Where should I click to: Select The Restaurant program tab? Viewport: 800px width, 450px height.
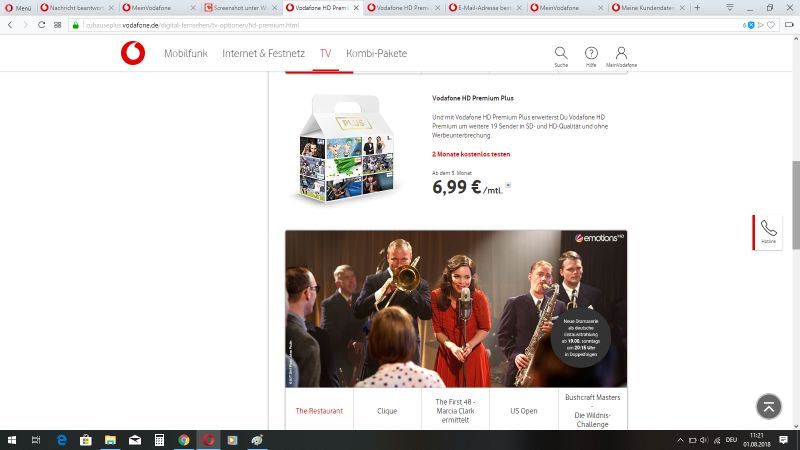tap(319, 411)
